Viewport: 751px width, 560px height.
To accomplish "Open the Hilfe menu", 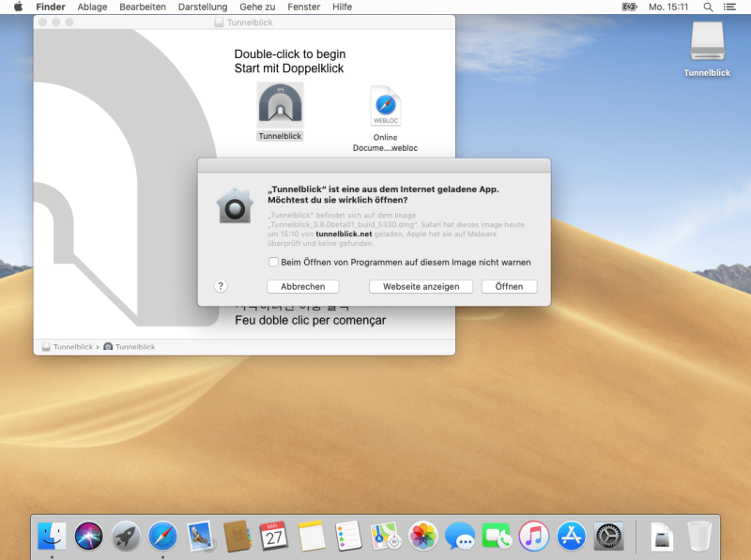I will click(342, 8).
